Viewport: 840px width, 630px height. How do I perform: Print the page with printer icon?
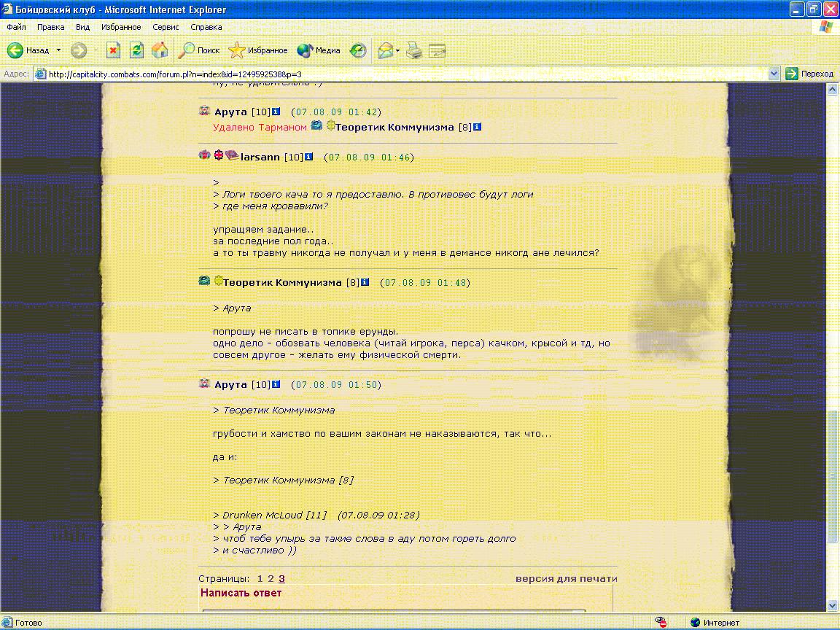(x=413, y=50)
